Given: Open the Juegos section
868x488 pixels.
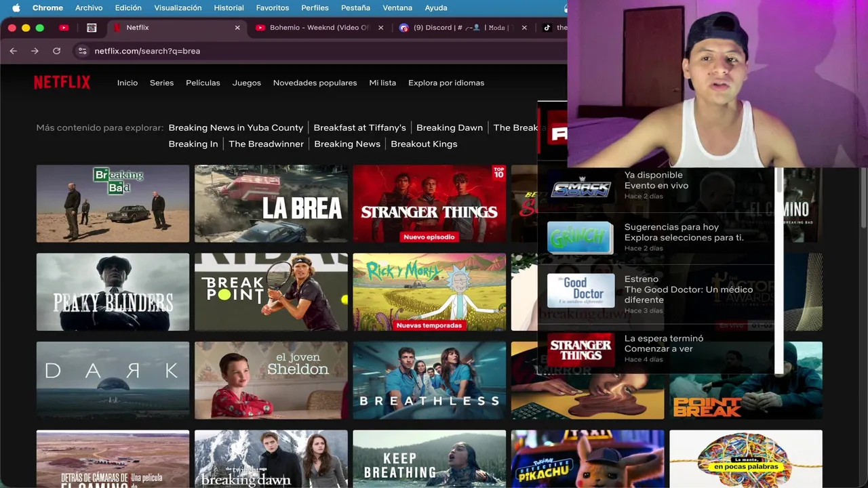Looking at the screenshot, I should click(x=247, y=83).
